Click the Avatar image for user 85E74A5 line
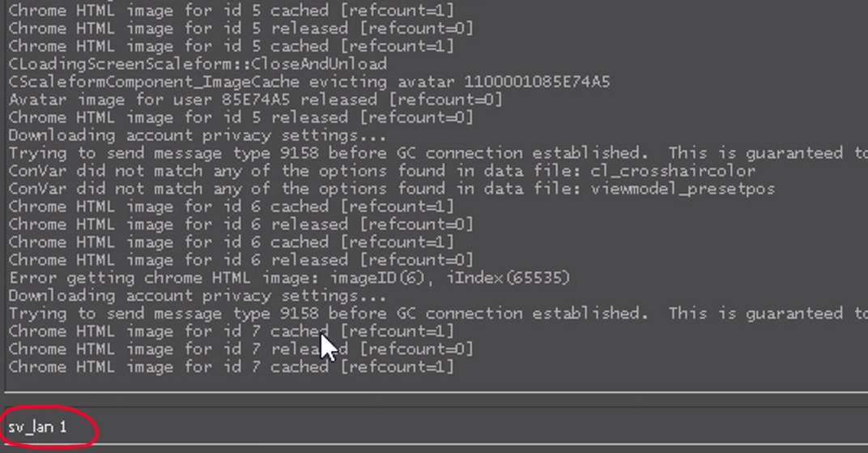This screenshot has height=453, width=868. [x=255, y=100]
